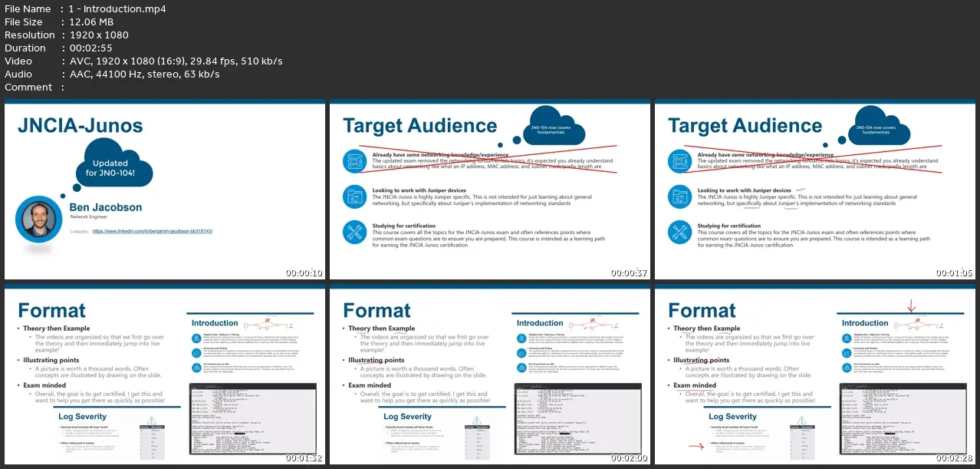Click the 'Log Severity' heading in 00:02:28 thumbnail
Image resolution: width=980 pixels, height=469 pixels.
732,417
